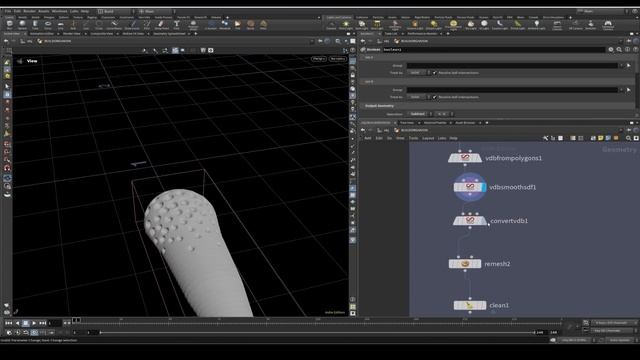Image resolution: width=640 pixels, height=360 pixels.
Task: Select the clean1 node
Action: (470, 305)
